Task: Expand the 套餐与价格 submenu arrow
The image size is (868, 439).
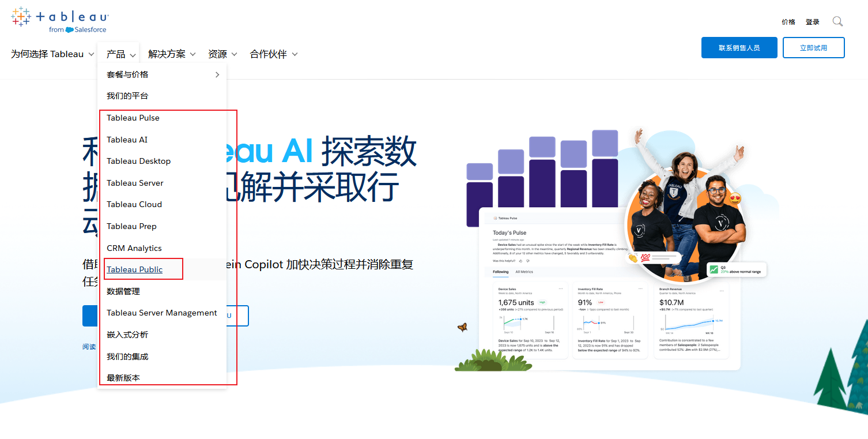Action: point(217,74)
